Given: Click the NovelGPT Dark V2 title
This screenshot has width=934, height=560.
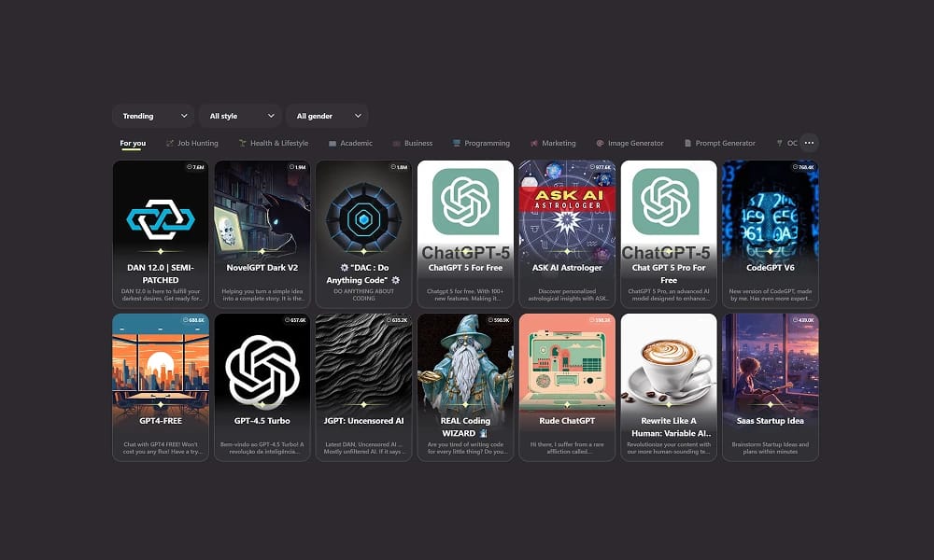Looking at the screenshot, I should pos(262,268).
